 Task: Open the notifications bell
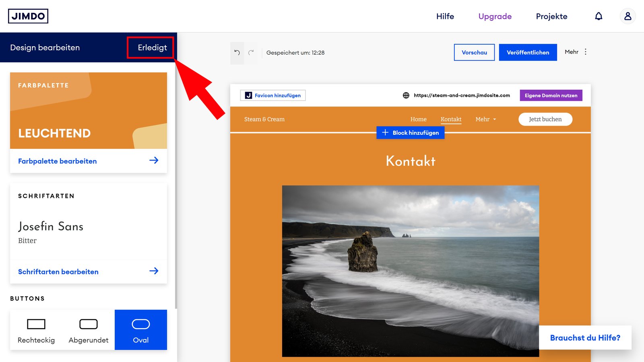click(x=599, y=16)
